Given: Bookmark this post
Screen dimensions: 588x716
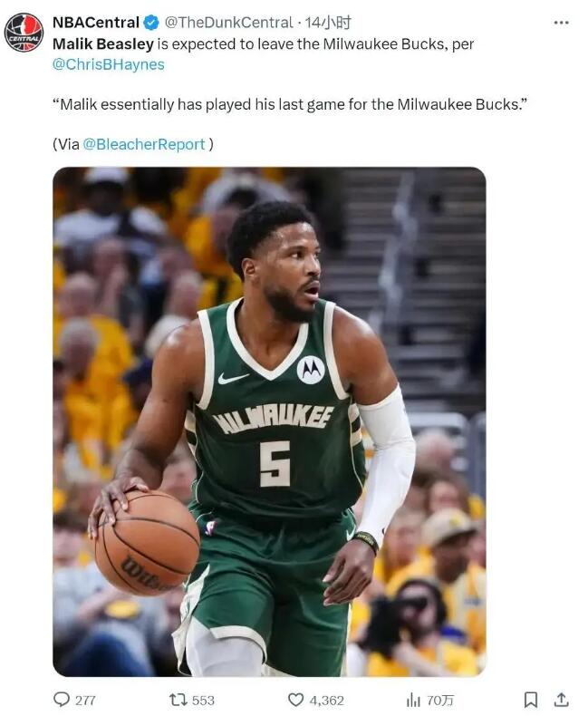Looking at the screenshot, I should (531, 700).
